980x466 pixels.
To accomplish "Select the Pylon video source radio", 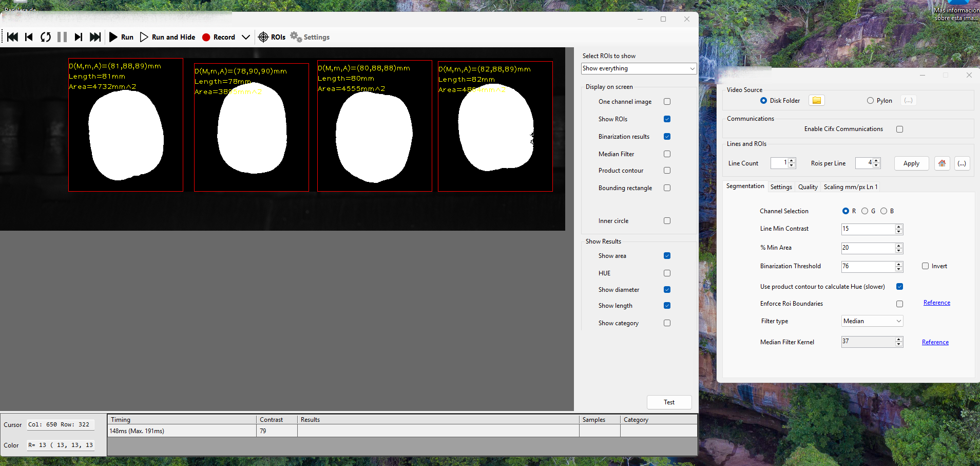I will [870, 101].
